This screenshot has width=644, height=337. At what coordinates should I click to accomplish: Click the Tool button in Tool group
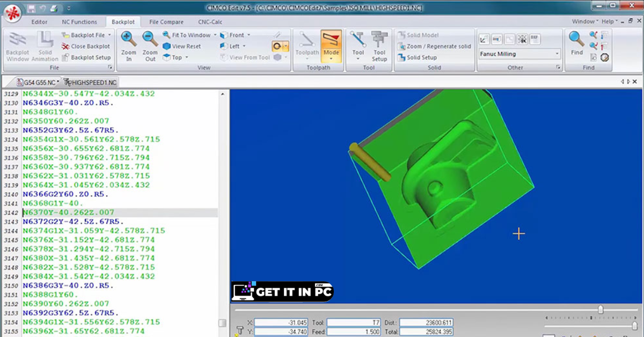358,47
